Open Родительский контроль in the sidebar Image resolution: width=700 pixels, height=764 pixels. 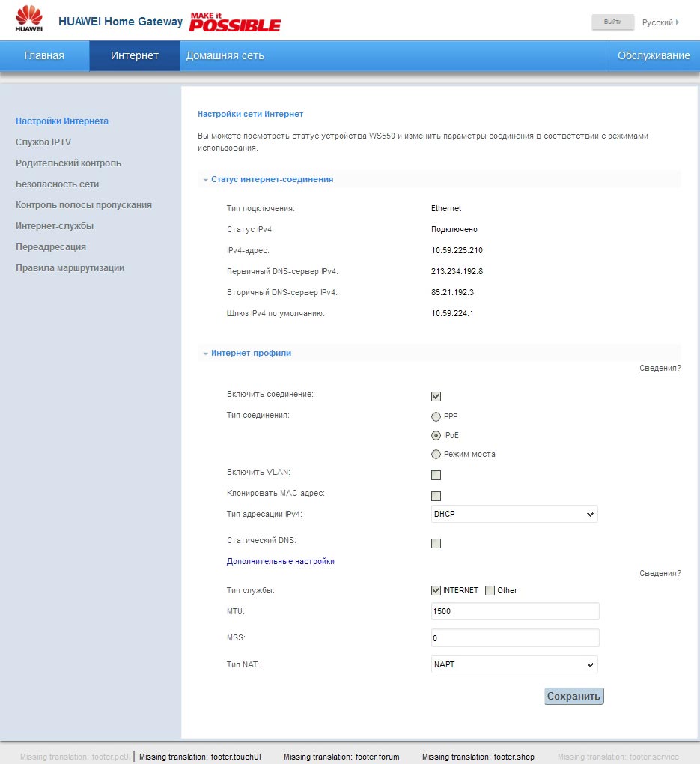pos(68,163)
